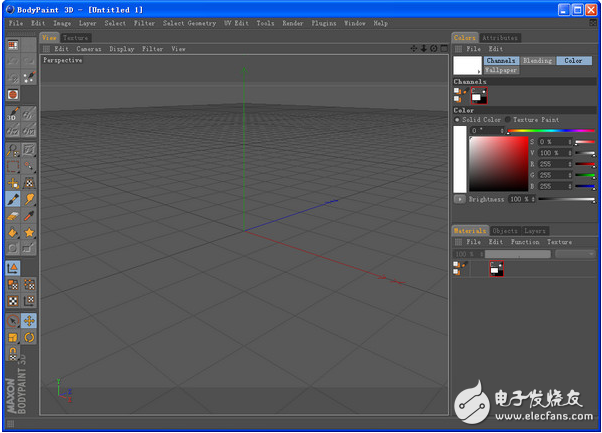Viewport: 602px width, 433px height.
Task: Pick the Eyedropper tool
Action: 30,215
